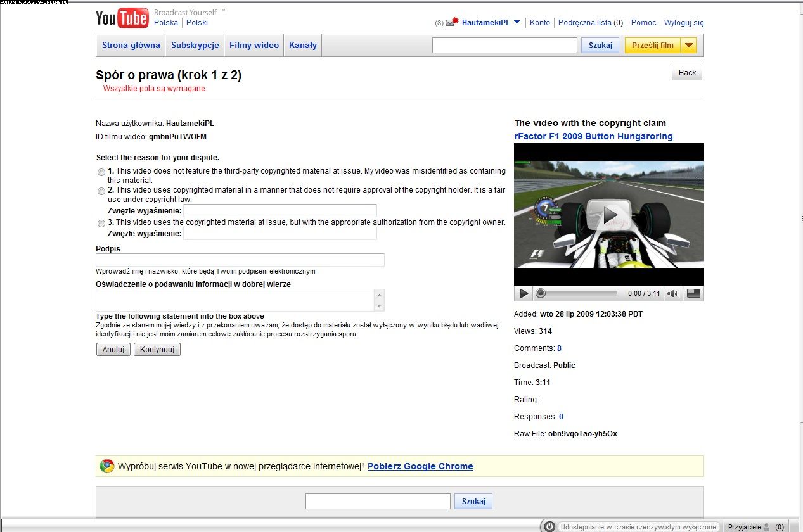Click the Back button

(687, 73)
